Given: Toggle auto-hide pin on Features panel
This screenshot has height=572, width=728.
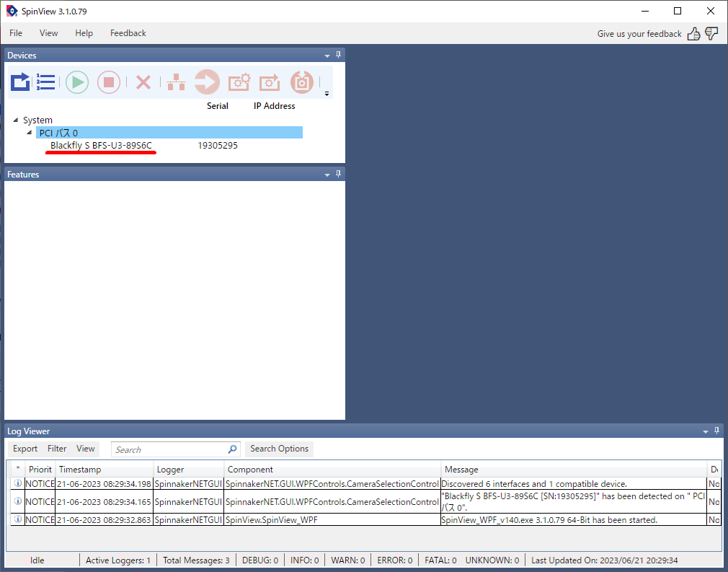Looking at the screenshot, I should click(339, 174).
